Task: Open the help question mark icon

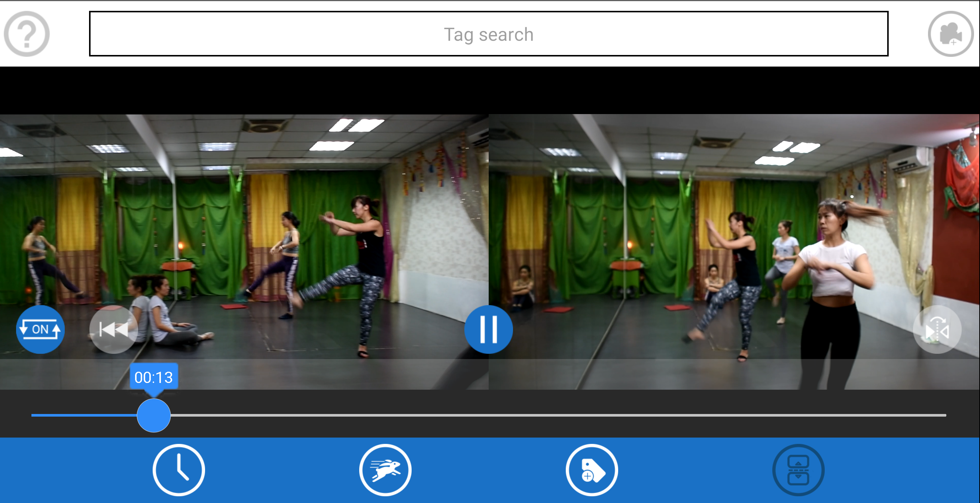Action: pos(26,34)
